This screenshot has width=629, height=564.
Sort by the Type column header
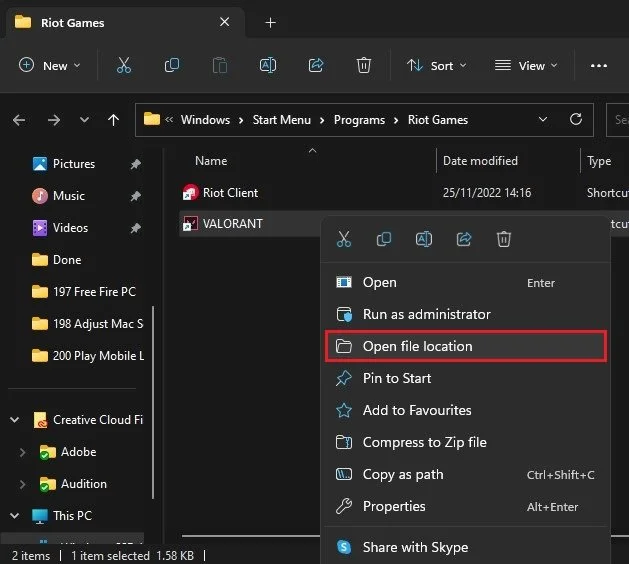[x=599, y=161]
